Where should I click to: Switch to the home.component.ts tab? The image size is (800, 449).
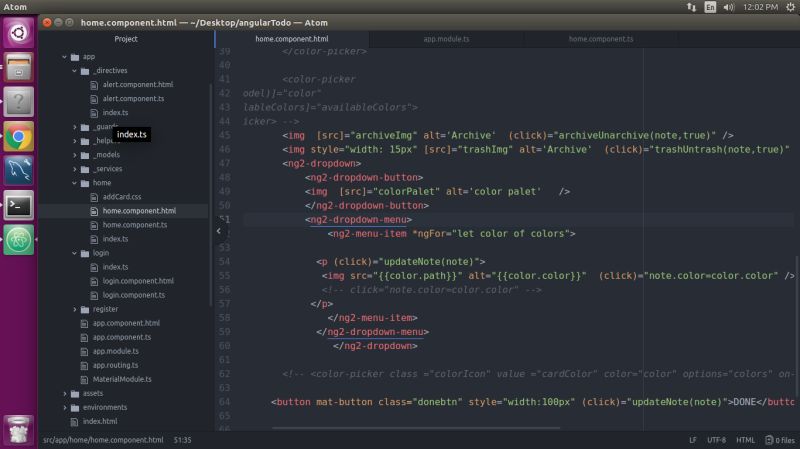click(601, 39)
